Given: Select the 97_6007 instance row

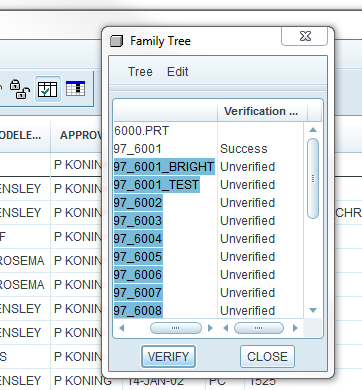Looking at the screenshot, I should click(138, 293).
